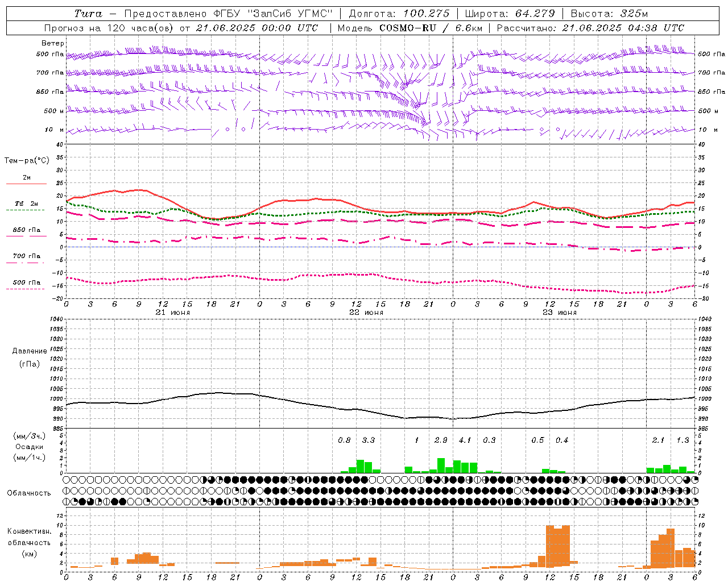
Task: Click the (мм/1ч.) precipitation unit label
Action: pos(28,458)
